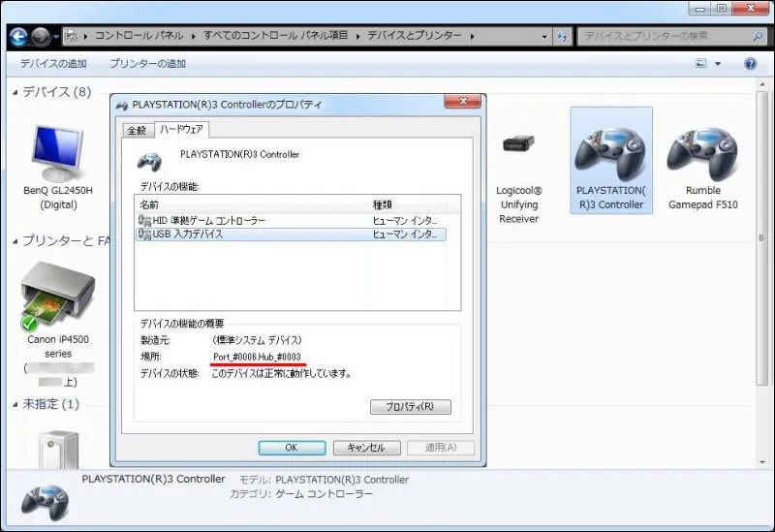Image resolution: width=775 pixels, height=532 pixels.
Task: Select the BenQ GL2450H monitor device
Action: pyautogui.click(x=58, y=167)
